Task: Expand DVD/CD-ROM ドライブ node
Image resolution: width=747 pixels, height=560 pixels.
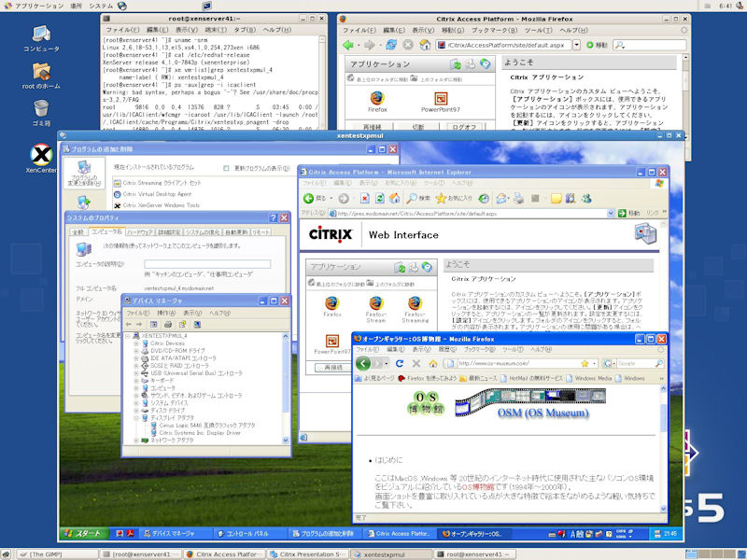Action: 136,351
